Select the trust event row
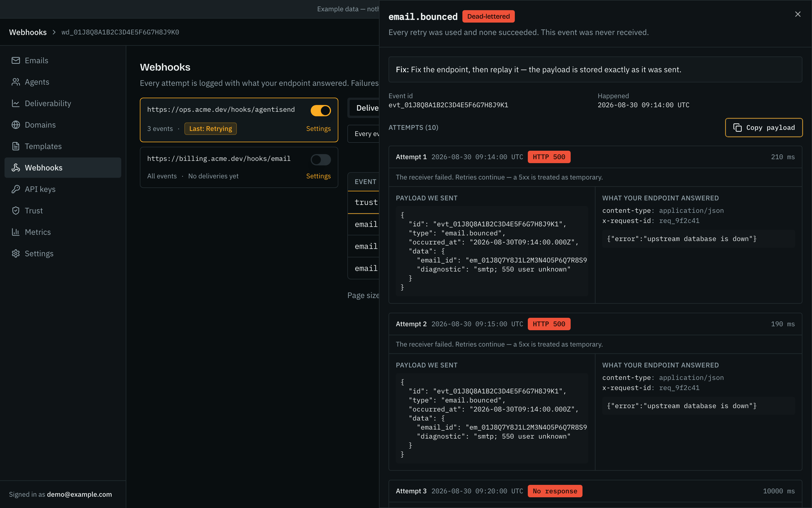The width and height of the screenshot is (812, 508). click(363, 202)
